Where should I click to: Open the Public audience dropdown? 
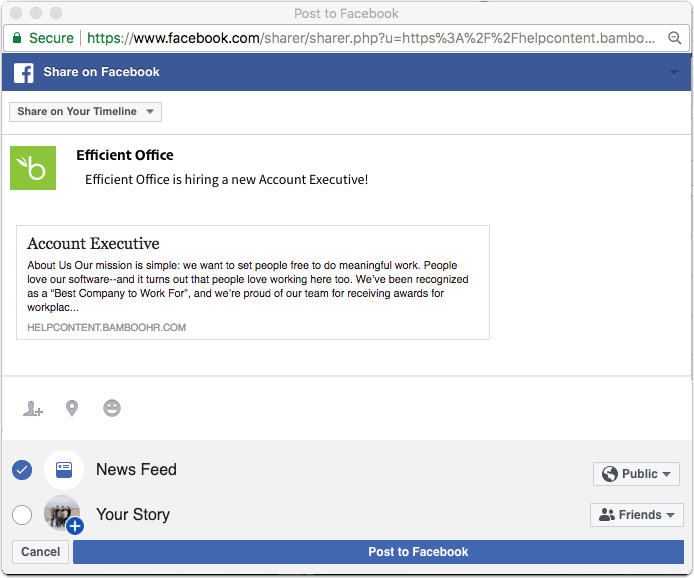[636, 474]
